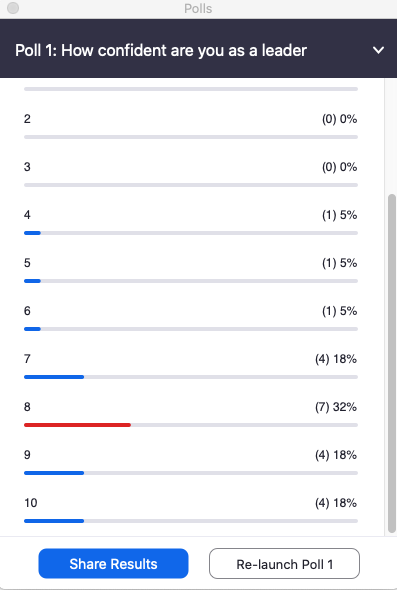This screenshot has width=397, height=590.
Task: Click the blue result bar for option 7
Action: point(54,377)
